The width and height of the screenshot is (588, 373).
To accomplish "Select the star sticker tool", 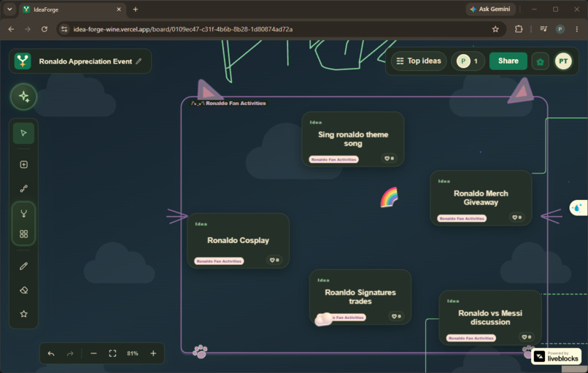I will pyautogui.click(x=23, y=314).
